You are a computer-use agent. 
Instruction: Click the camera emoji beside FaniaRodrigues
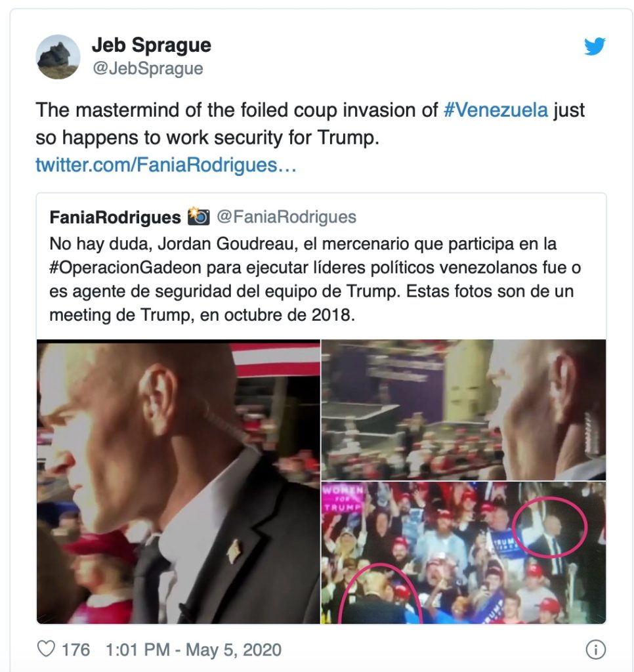coord(198,217)
